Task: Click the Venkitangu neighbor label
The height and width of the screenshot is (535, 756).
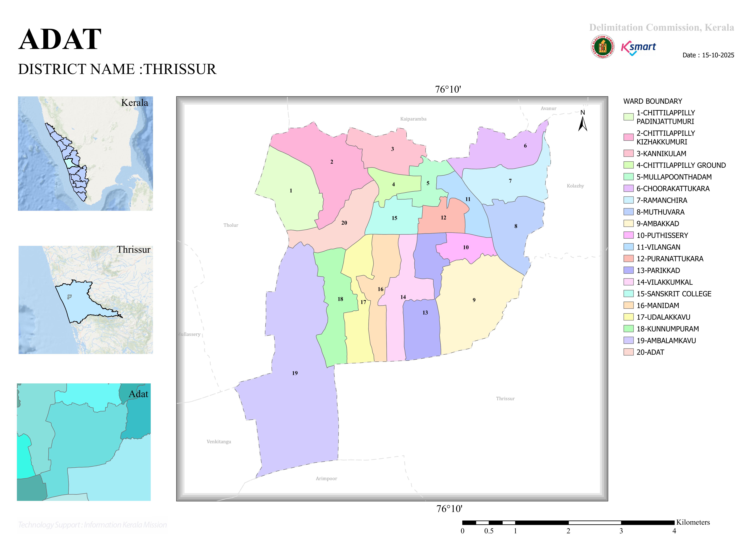Action: click(219, 442)
